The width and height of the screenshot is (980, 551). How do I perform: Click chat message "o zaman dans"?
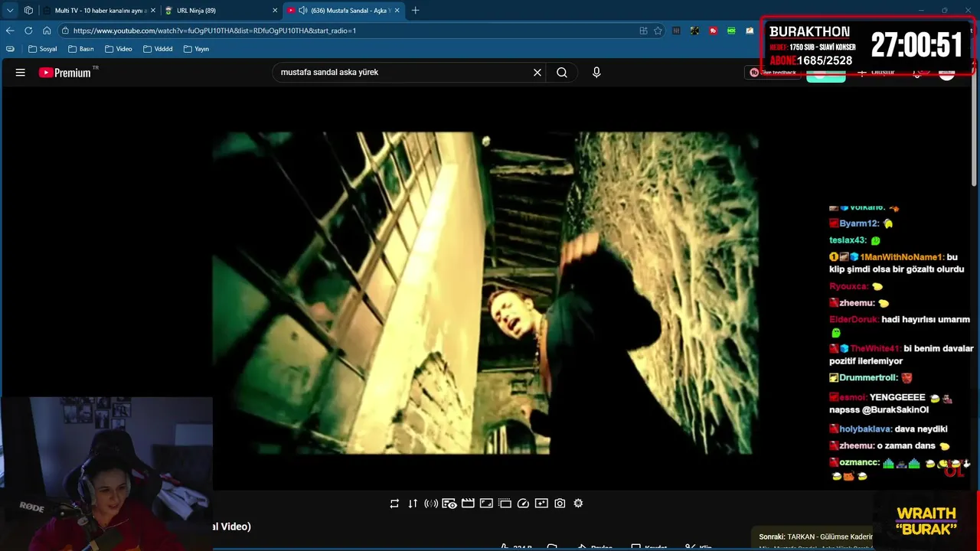point(907,446)
